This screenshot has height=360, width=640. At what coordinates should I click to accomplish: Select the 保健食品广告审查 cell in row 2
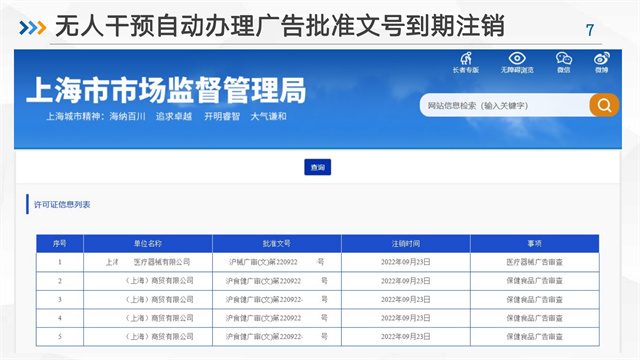pos(535,281)
